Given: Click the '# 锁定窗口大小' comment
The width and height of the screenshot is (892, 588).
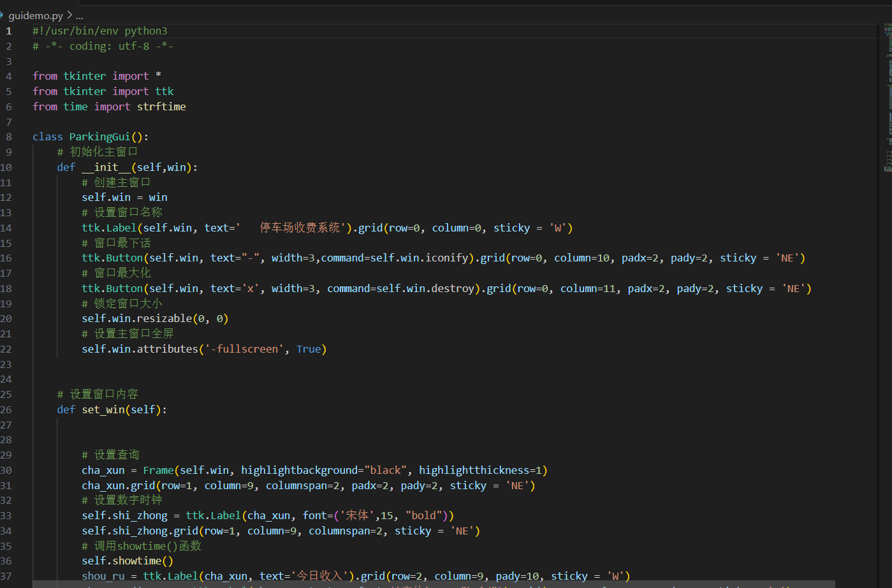Looking at the screenshot, I should pos(122,304).
